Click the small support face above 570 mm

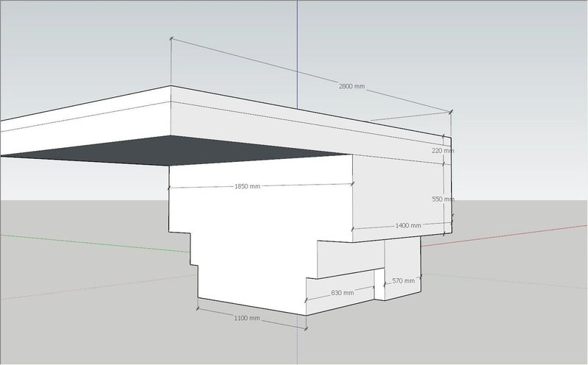tap(402, 258)
